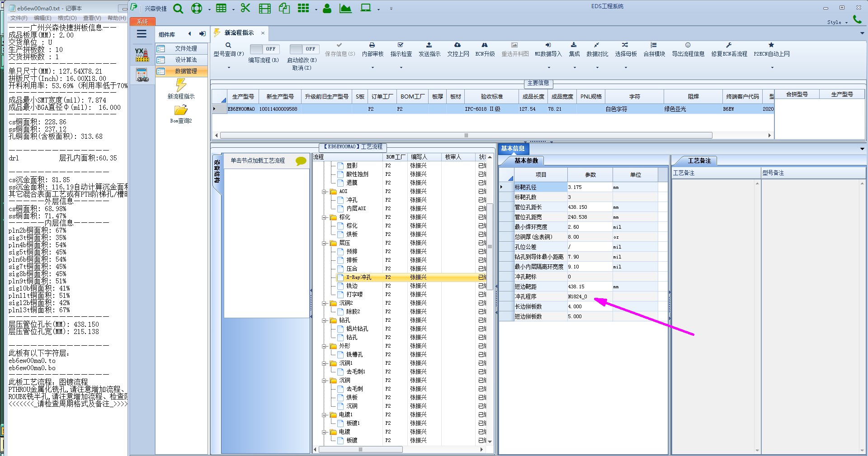
Task: Click the green table grid icon in title toolbar
Action: click(x=221, y=8)
